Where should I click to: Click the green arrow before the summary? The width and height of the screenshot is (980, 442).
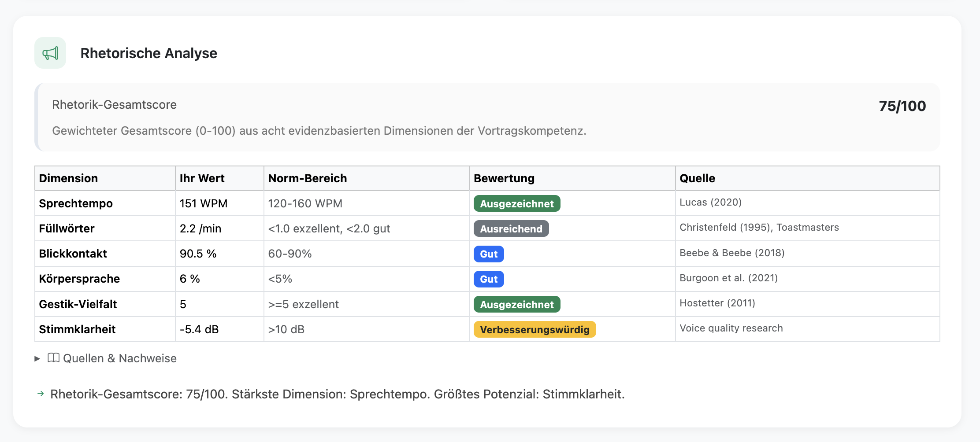pos(41,394)
